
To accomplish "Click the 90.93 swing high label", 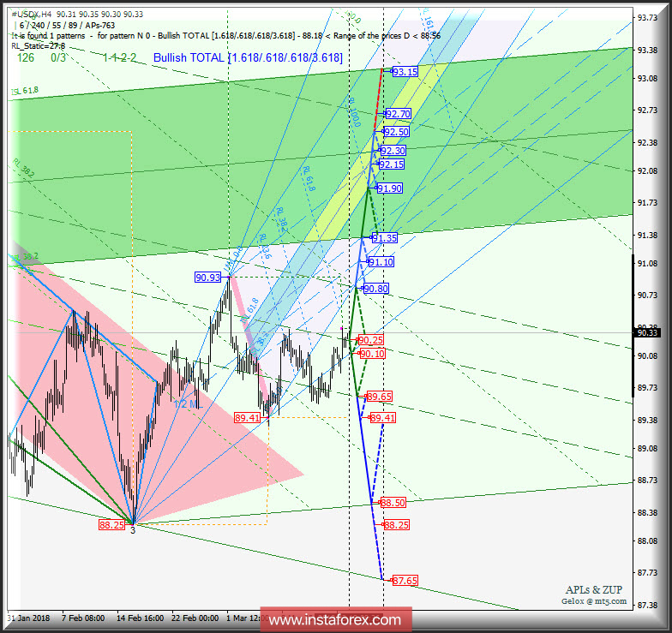I will [x=207, y=278].
